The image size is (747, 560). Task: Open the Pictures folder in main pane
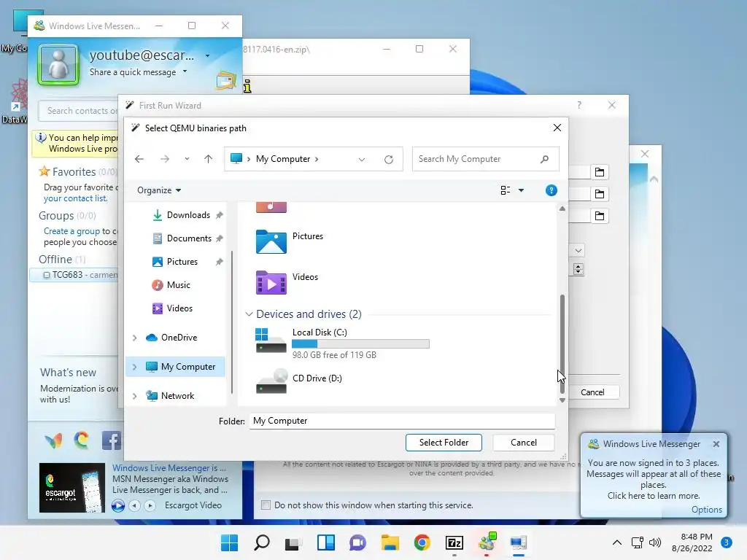289,241
